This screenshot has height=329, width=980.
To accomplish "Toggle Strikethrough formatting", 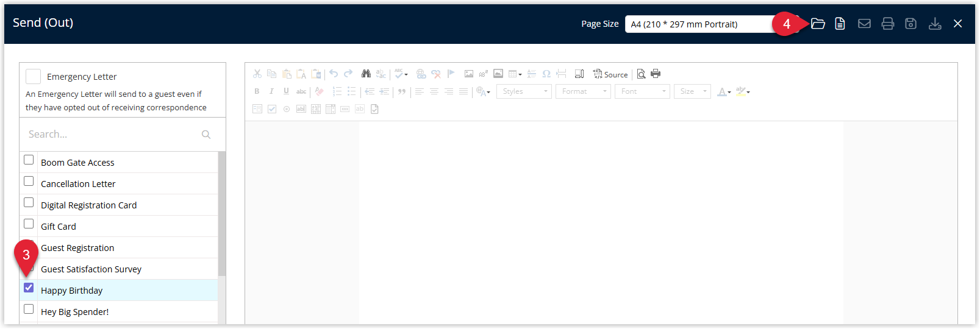I will point(301,91).
